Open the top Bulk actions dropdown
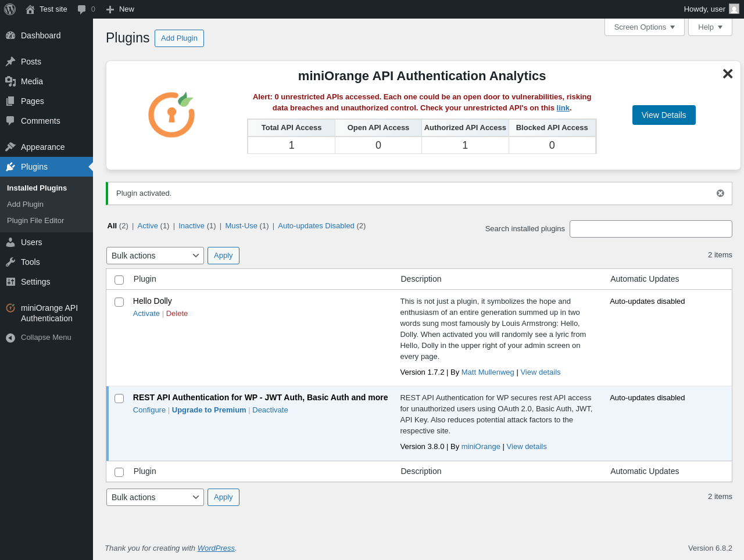This screenshot has width=744, height=560. pos(155,256)
